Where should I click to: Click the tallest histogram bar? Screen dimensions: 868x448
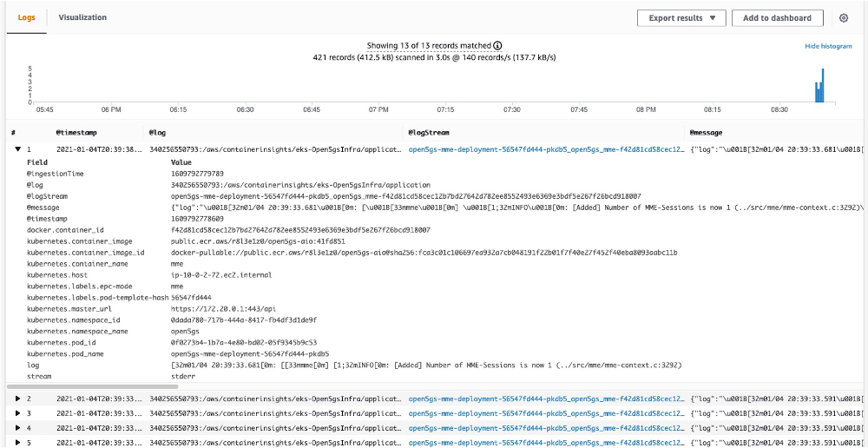(x=822, y=85)
